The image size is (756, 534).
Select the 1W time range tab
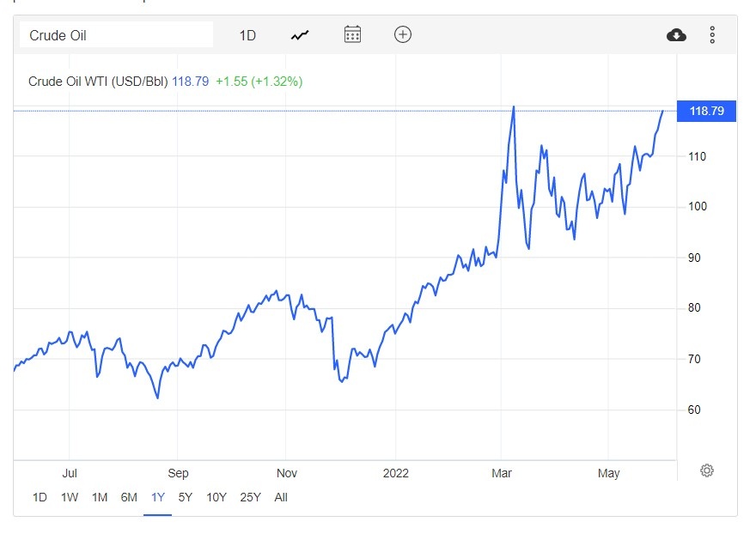coord(70,497)
